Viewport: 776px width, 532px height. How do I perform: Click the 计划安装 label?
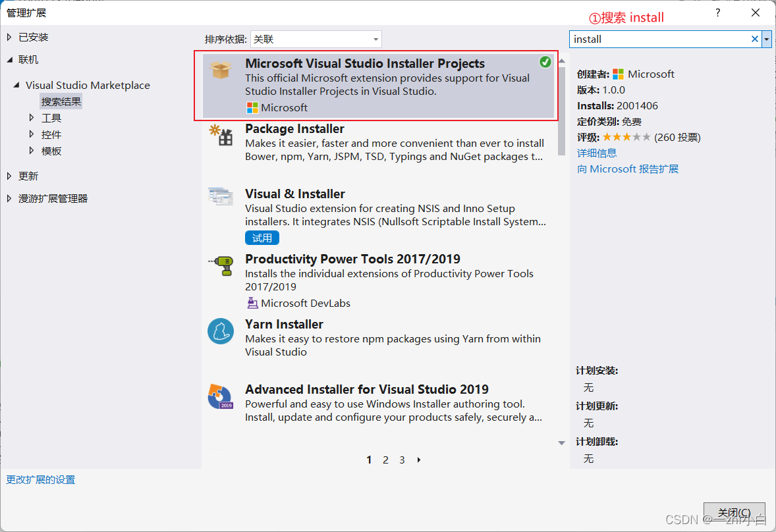tap(597, 370)
